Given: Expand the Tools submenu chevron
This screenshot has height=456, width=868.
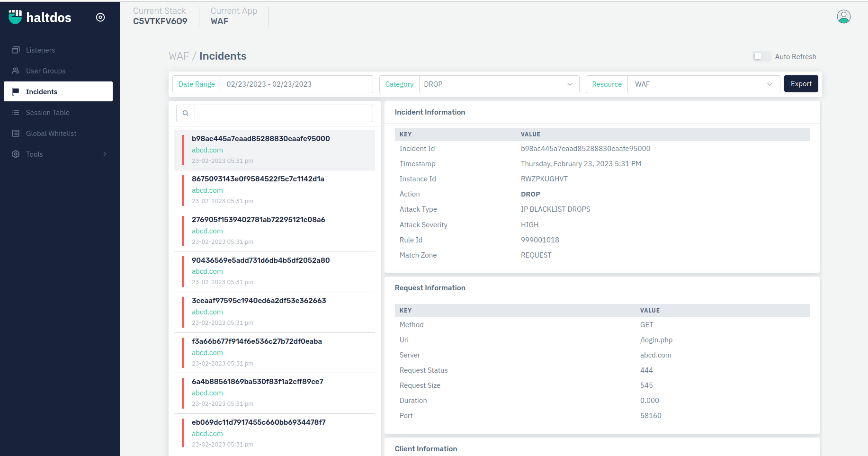Looking at the screenshot, I should click(x=105, y=154).
